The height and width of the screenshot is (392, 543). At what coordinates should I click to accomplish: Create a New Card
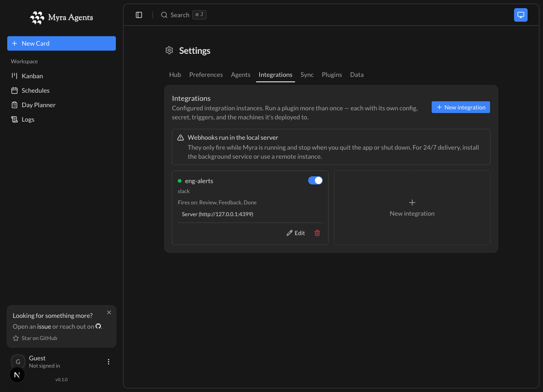pos(62,43)
